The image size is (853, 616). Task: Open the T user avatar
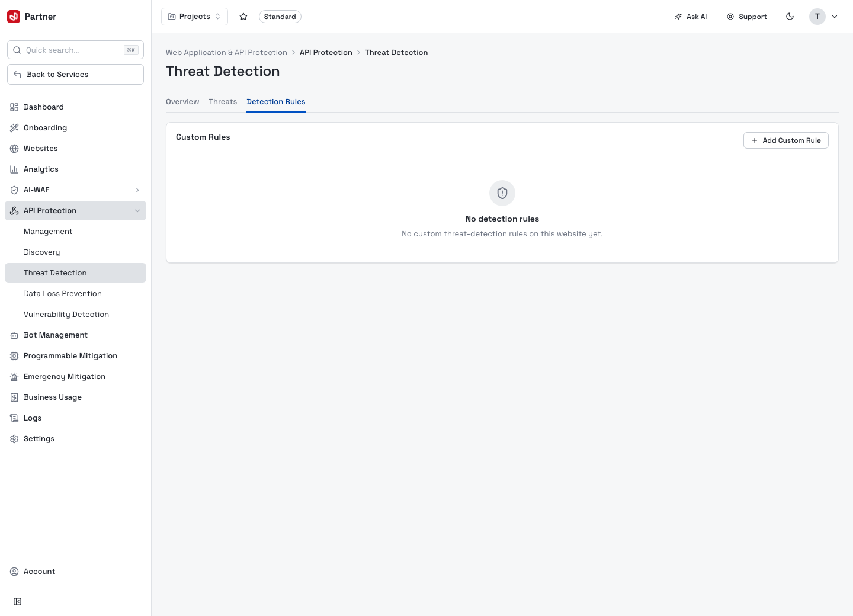pyautogui.click(x=817, y=17)
